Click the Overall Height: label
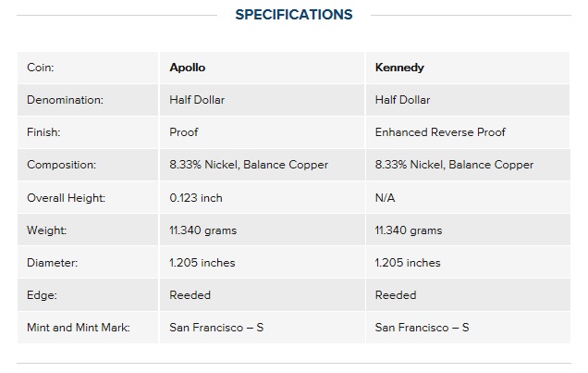588x373 pixels. (66, 198)
